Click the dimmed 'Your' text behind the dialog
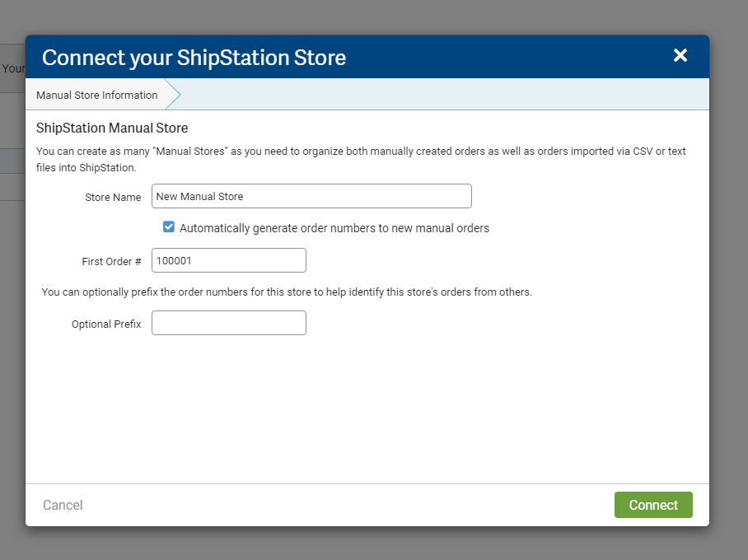 (13, 68)
